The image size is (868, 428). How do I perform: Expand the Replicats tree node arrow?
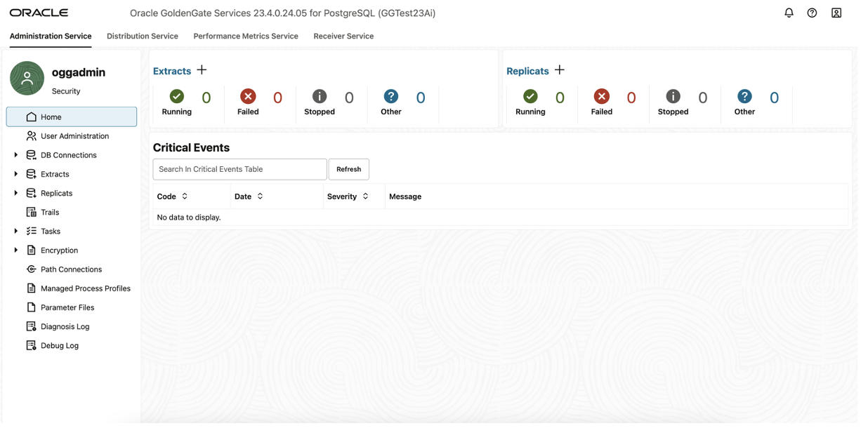tap(16, 192)
